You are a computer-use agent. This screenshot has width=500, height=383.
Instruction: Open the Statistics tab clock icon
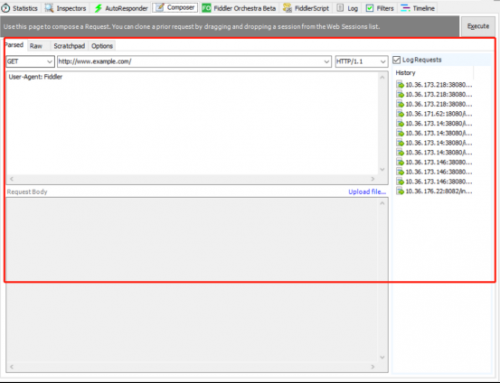(x=6, y=8)
